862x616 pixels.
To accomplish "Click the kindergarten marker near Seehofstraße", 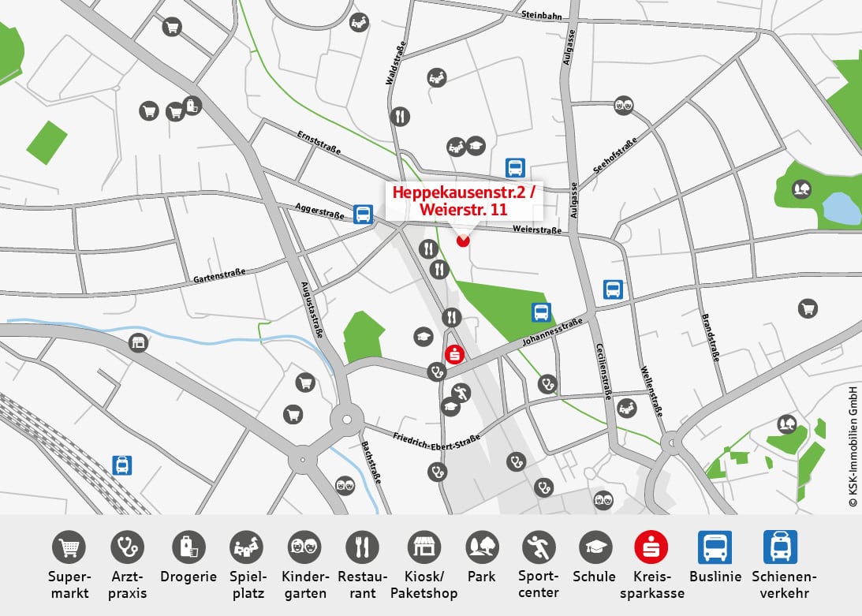I will tap(623, 104).
